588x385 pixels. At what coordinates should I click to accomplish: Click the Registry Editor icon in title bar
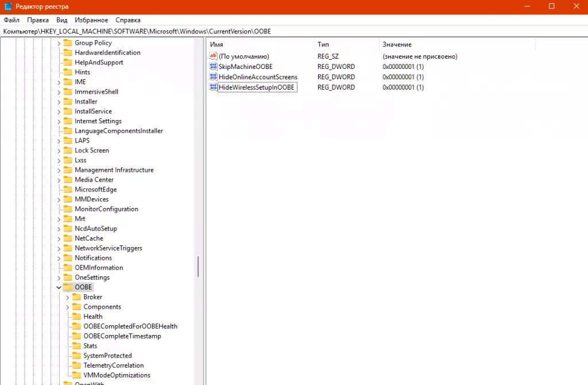7,6
